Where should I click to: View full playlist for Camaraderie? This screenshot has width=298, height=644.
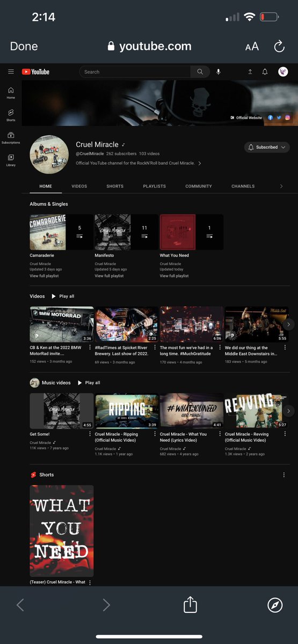(45, 276)
